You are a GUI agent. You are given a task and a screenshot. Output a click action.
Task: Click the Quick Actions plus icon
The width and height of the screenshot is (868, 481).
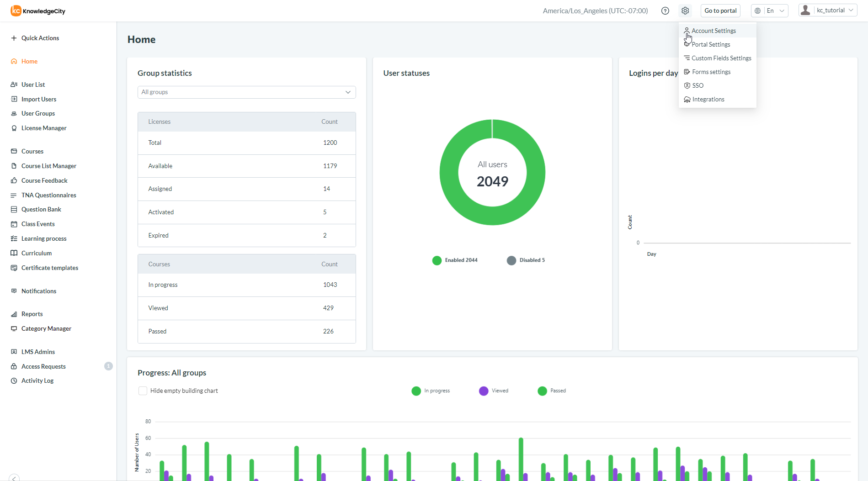(14, 38)
